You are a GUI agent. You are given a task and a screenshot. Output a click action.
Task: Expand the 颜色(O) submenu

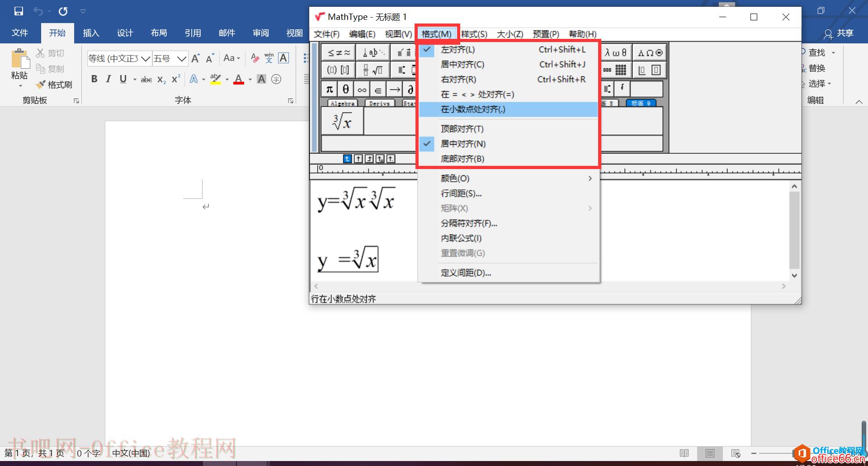point(509,179)
